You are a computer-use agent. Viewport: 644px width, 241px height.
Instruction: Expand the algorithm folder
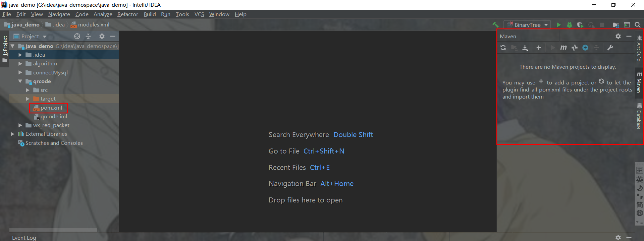click(20, 63)
